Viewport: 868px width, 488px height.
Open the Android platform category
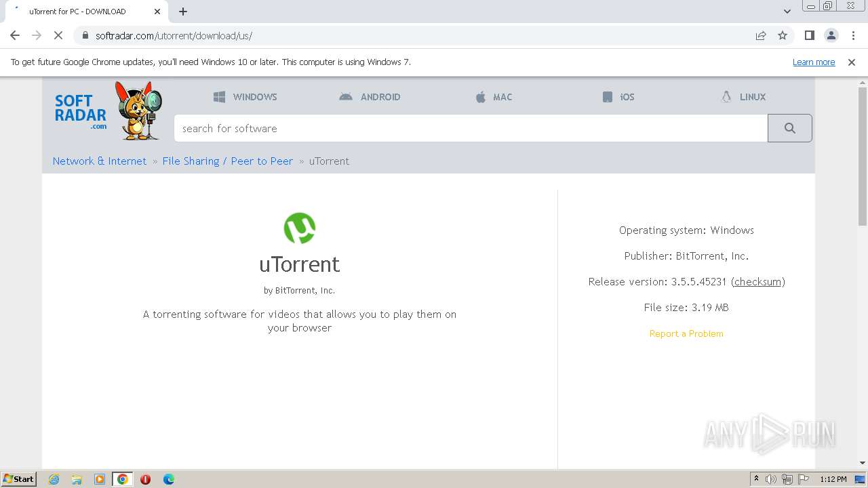[x=370, y=97]
